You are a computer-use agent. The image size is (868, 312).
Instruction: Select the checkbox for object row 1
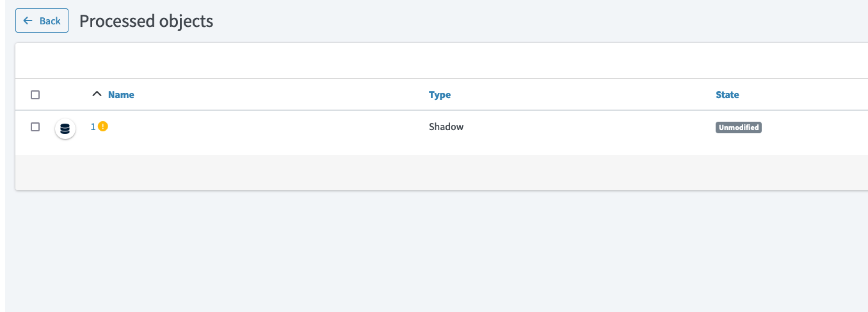point(35,127)
